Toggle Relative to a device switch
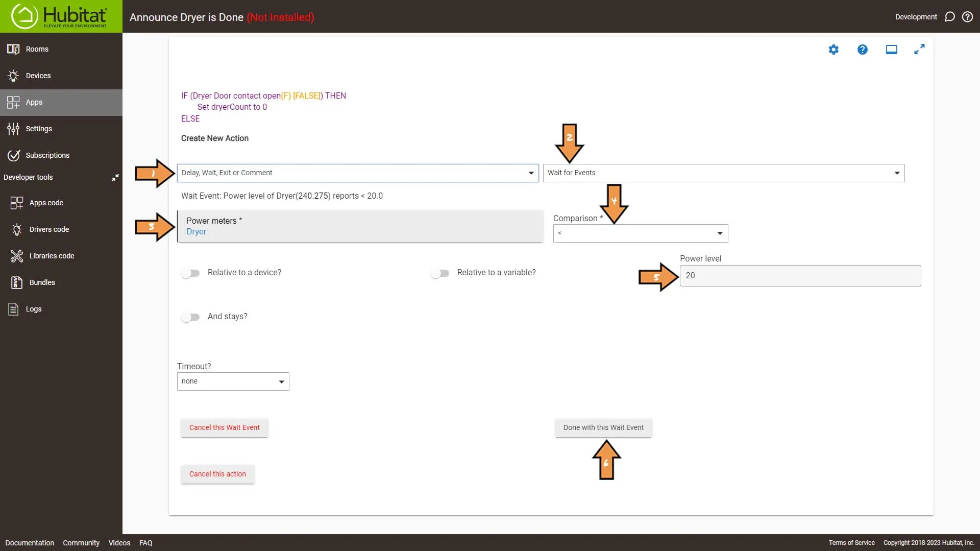 190,273
